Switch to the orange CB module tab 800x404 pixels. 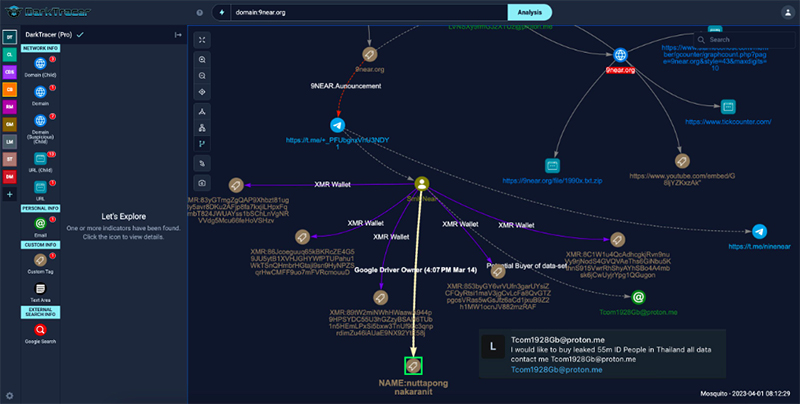(9, 89)
